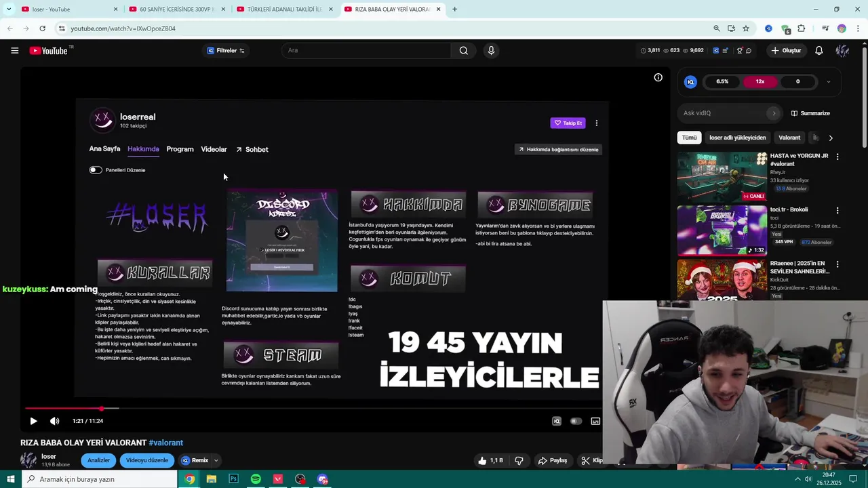Open Chrome media control icon
Image resolution: width=868 pixels, height=488 pixels.
pyautogui.click(x=825, y=28)
